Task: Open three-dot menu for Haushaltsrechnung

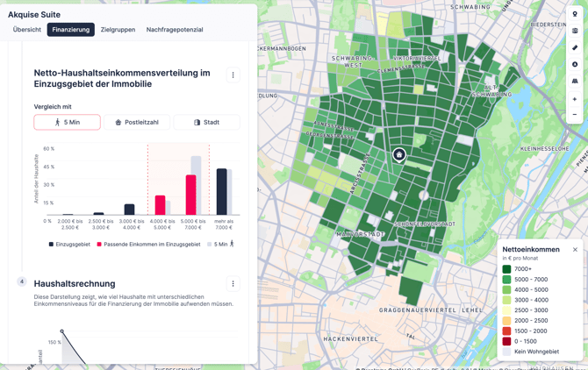Action: coord(233,283)
